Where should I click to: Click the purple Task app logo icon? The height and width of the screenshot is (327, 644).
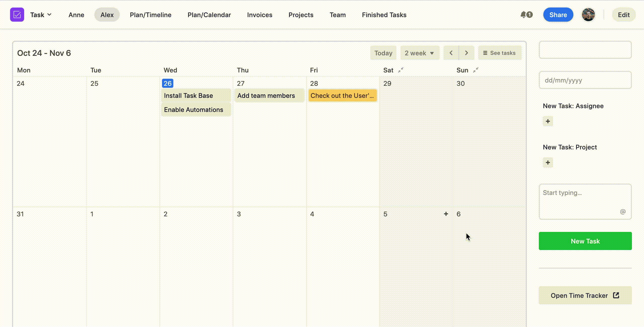click(17, 15)
